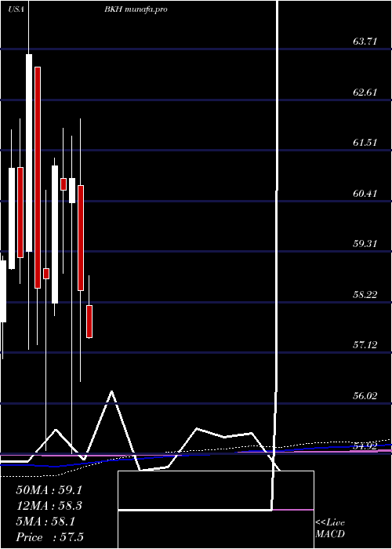Click the 12MA : 58.3 reading

pyautogui.click(x=49, y=506)
